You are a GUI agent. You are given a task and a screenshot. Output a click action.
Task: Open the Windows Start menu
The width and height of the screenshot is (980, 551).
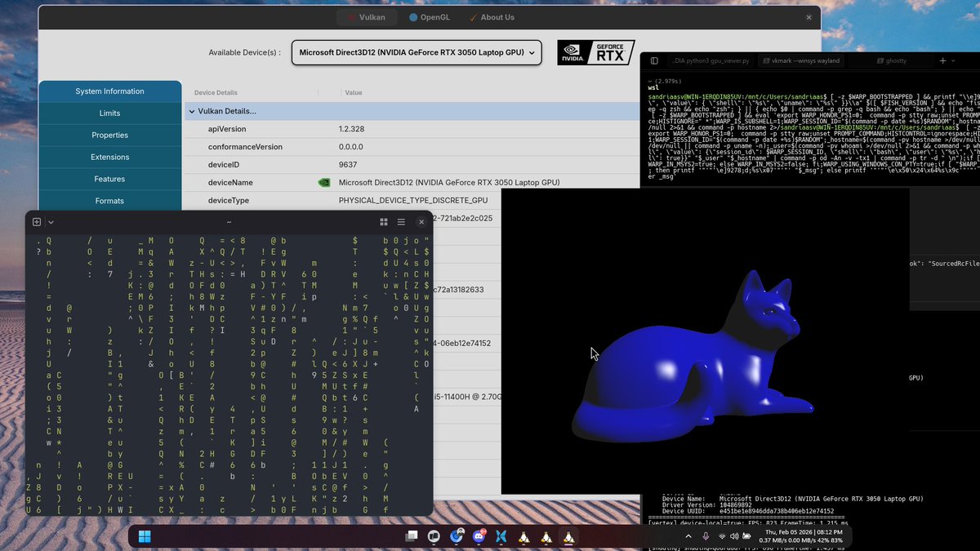point(145,536)
